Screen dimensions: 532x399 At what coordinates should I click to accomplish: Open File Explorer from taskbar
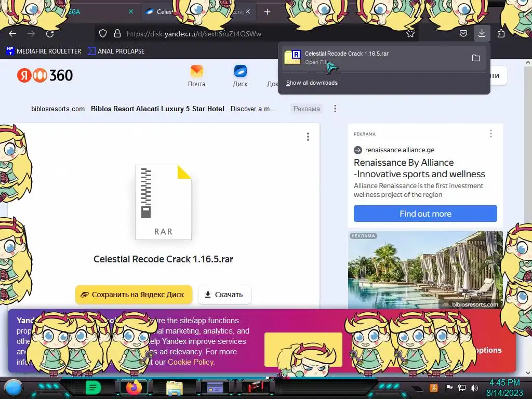(x=175, y=388)
